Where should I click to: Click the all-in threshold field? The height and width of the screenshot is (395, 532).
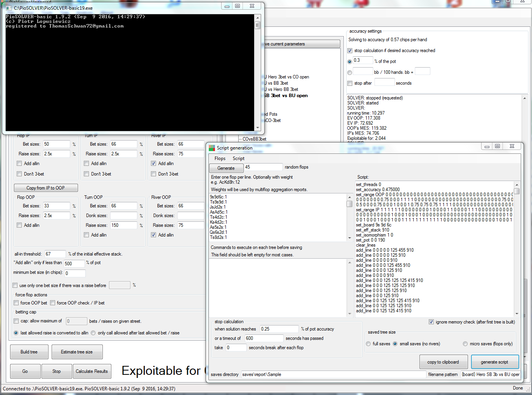click(55, 254)
